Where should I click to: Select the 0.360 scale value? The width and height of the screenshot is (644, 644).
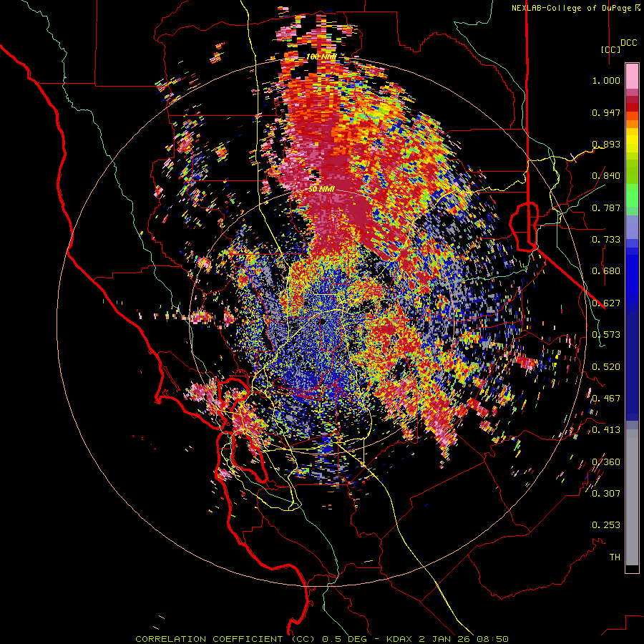tap(606, 462)
